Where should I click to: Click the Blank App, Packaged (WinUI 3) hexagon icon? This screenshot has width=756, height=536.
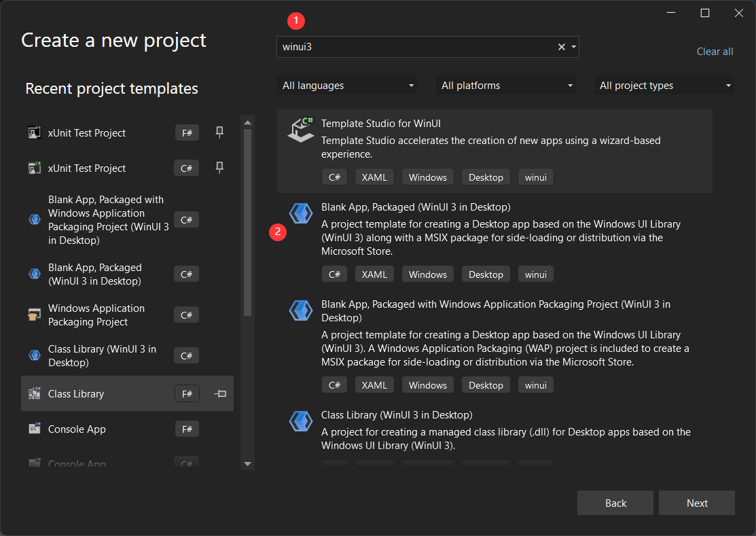click(x=300, y=213)
